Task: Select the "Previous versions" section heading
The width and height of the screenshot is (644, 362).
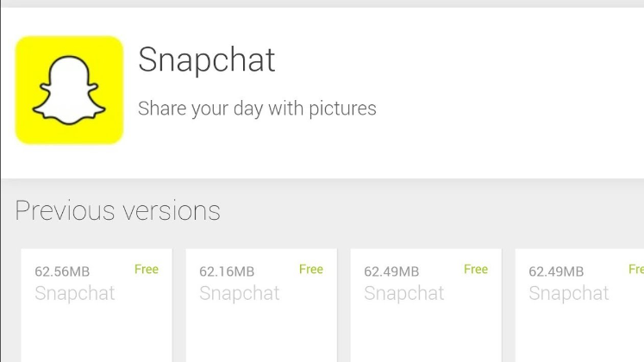Action: coord(117,210)
